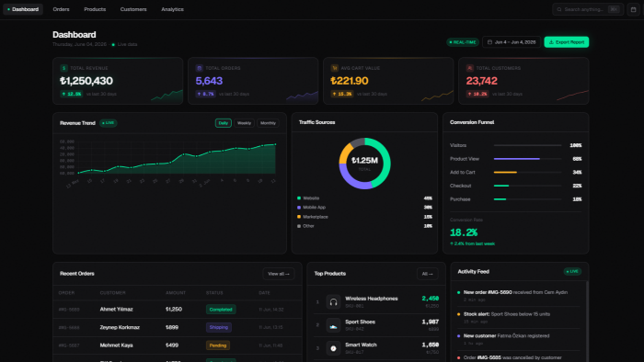Click the Total Revenue 12.5% change badge

[72, 94]
